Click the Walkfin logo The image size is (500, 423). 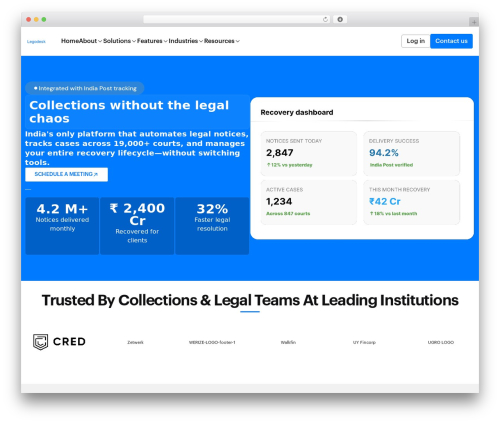288,342
